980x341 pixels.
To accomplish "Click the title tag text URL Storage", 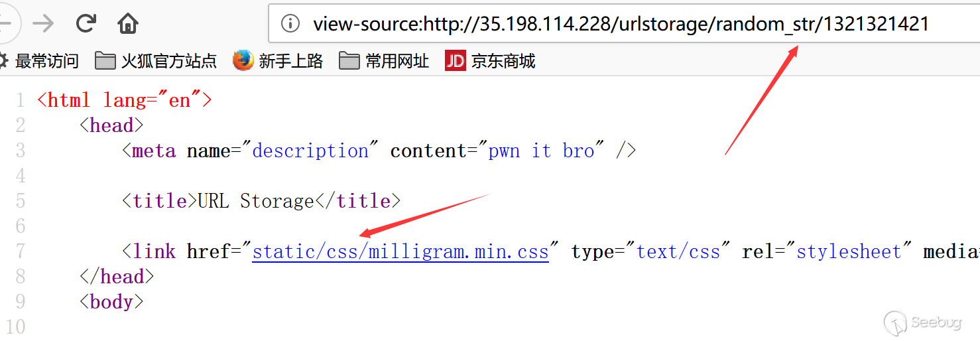I will pyautogui.click(x=257, y=201).
